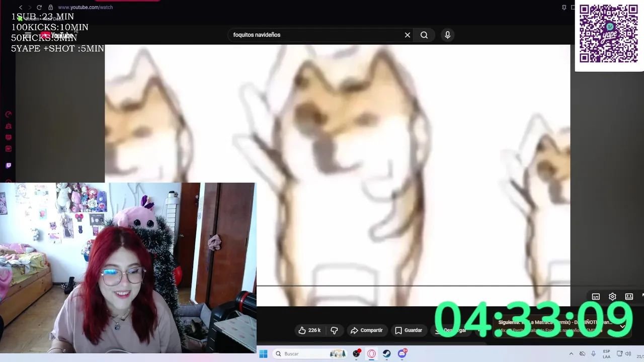
Task: Open video player settings gear
Action: [x=612, y=297]
